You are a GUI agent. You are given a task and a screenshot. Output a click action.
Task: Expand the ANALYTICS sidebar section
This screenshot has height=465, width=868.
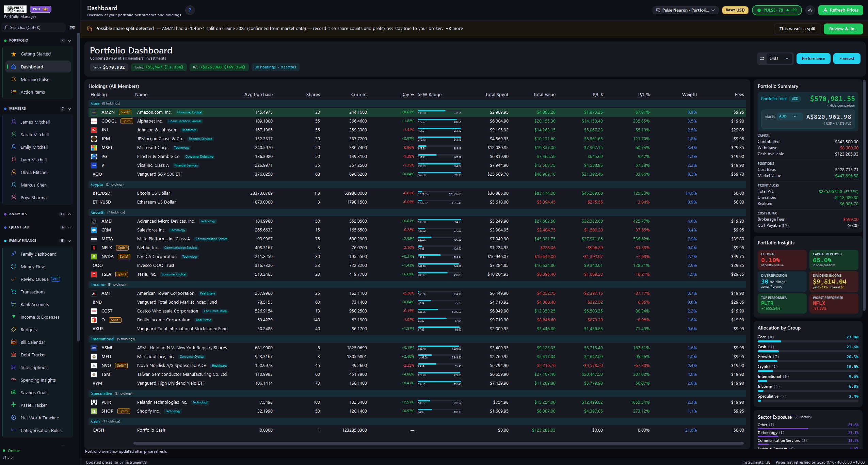tap(69, 214)
